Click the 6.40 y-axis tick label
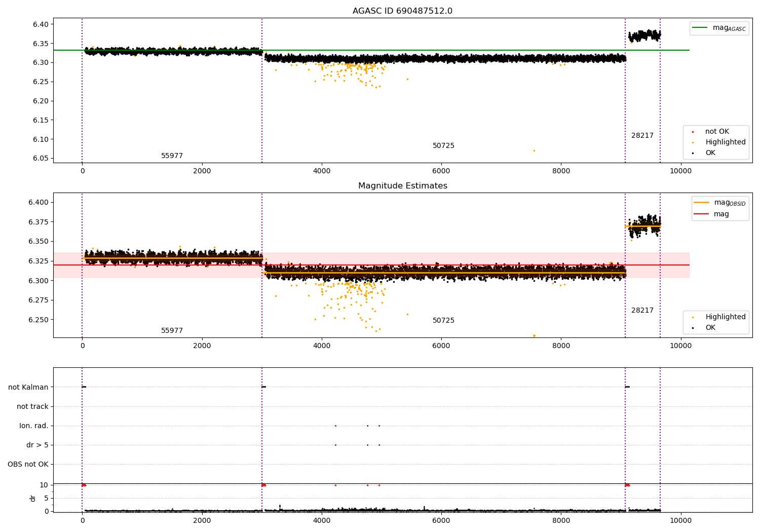Screen dimensions: 760x532 41,24
